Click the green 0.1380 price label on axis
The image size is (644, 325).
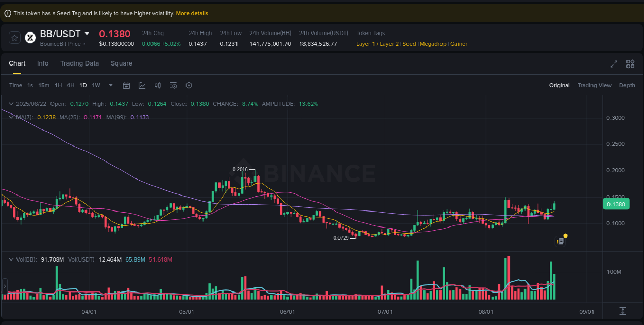(x=616, y=204)
